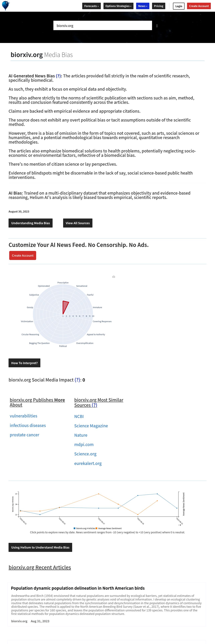This screenshot has height=644, width=215.
Task: Click the Appeal to Authority axis label
Action: [x=96, y=334]
